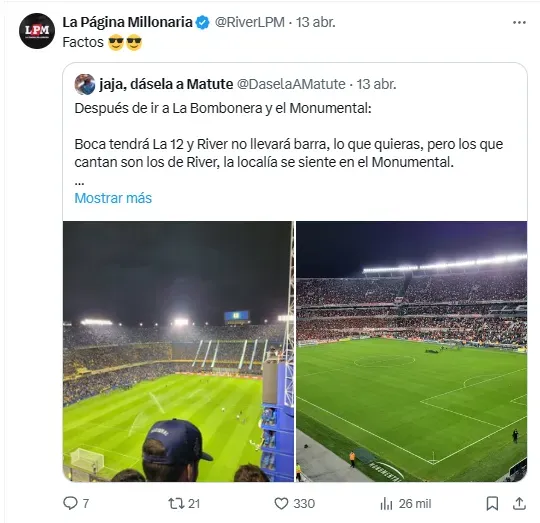This screenshot has height=523, width=540.
Task: Open La Página Millonaria profile name
Action: pos(127,22)
